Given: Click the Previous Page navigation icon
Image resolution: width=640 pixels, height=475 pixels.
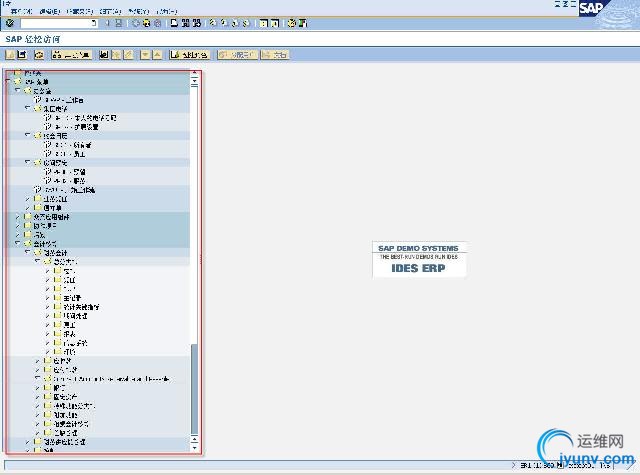Looking at the screenshot, I should coord(224,23).
